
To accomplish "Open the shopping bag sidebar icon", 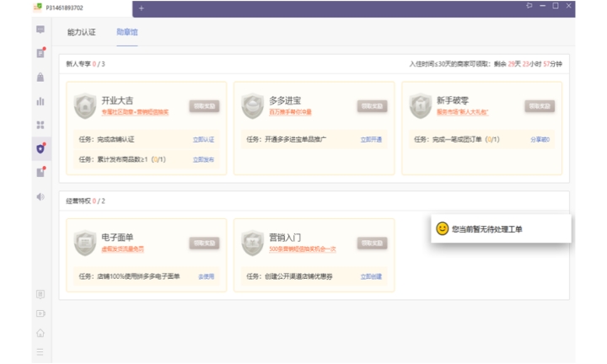I will click(x=40, y=77).
